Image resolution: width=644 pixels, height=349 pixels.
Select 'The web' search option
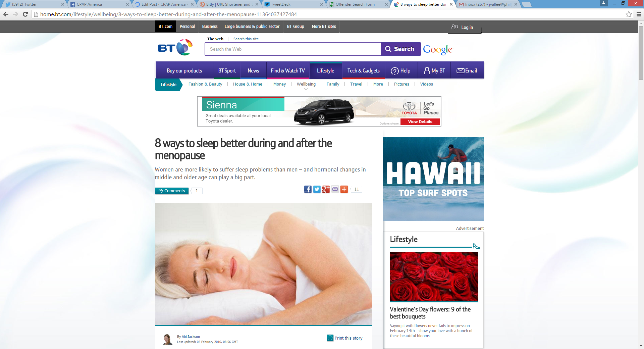coord(215,39)
